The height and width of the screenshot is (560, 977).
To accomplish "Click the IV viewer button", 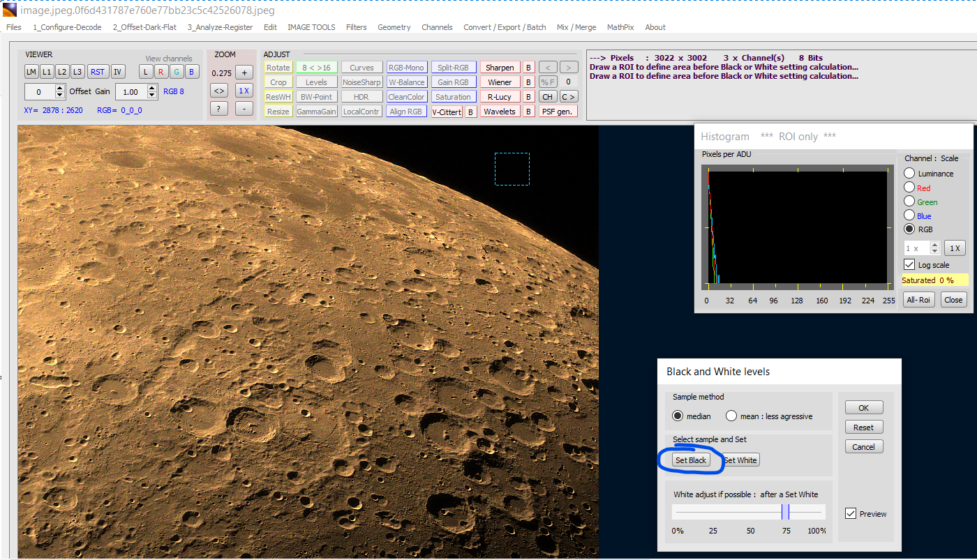I will [x=118, y=72].
